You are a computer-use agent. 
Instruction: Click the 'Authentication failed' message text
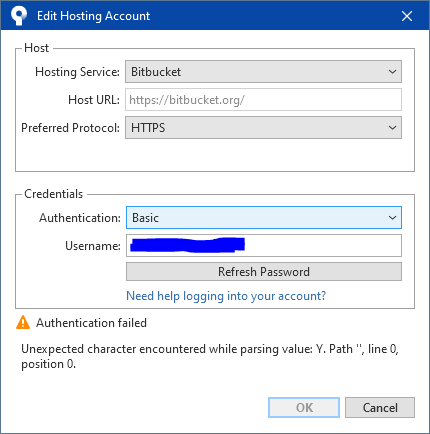click(91, 323)
